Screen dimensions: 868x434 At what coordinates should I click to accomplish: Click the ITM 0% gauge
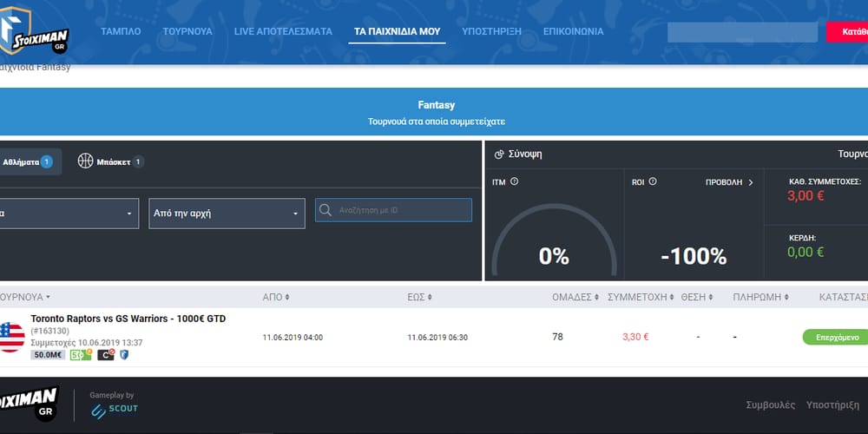554,240
